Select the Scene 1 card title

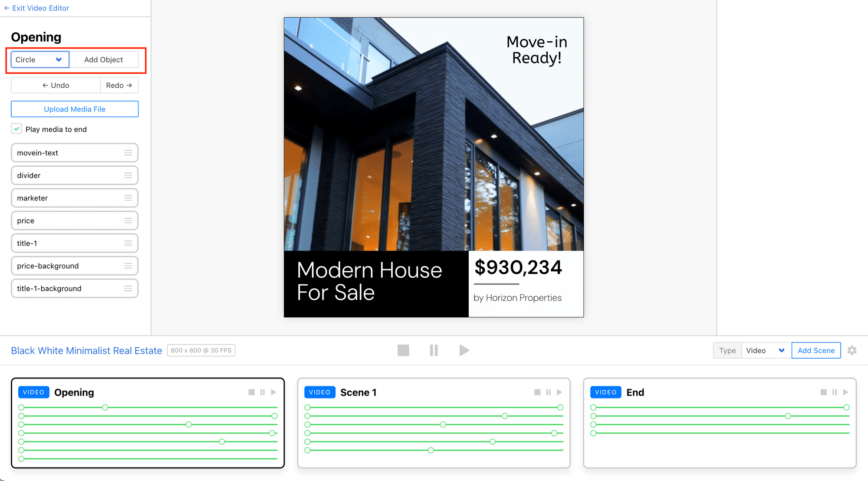358,392
